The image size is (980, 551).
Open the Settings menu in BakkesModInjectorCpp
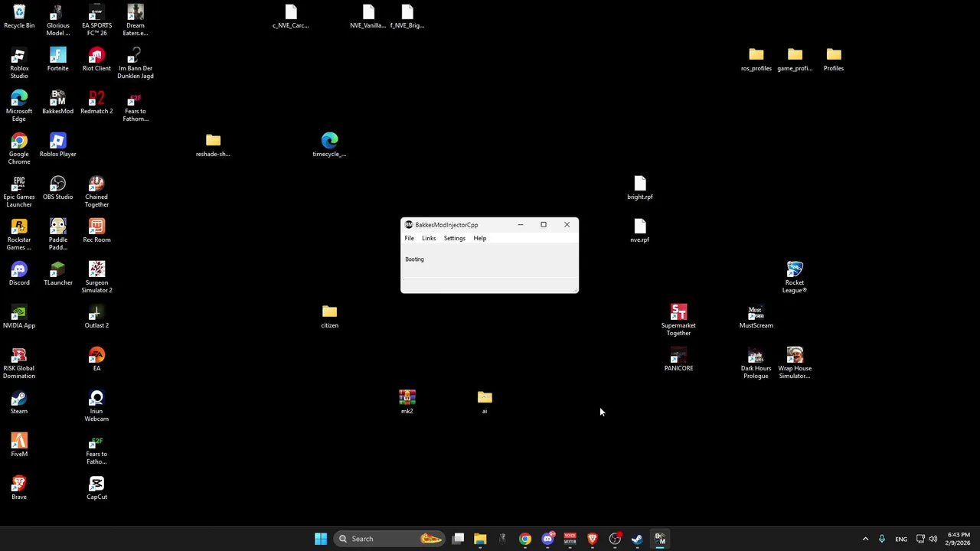[454, 238]
